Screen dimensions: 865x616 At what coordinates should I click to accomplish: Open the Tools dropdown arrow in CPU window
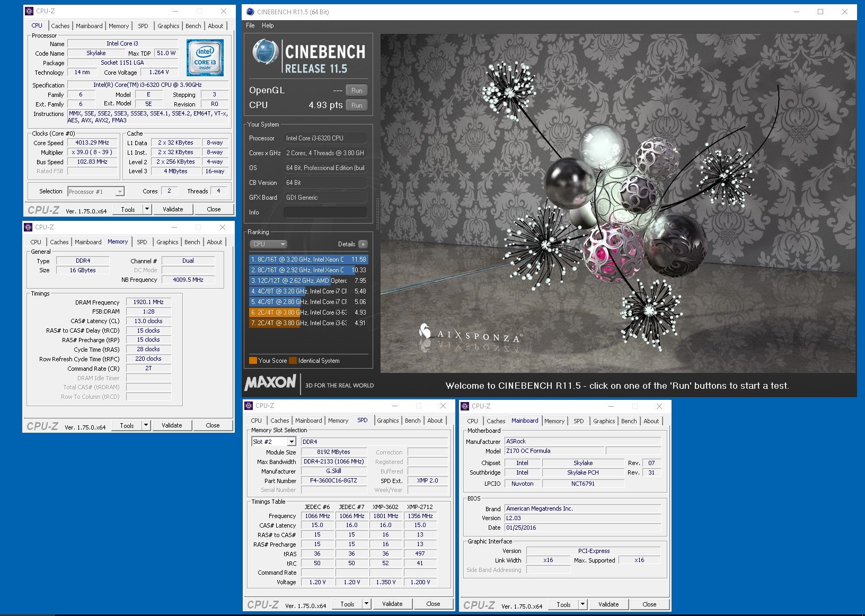tap(147, 209)
